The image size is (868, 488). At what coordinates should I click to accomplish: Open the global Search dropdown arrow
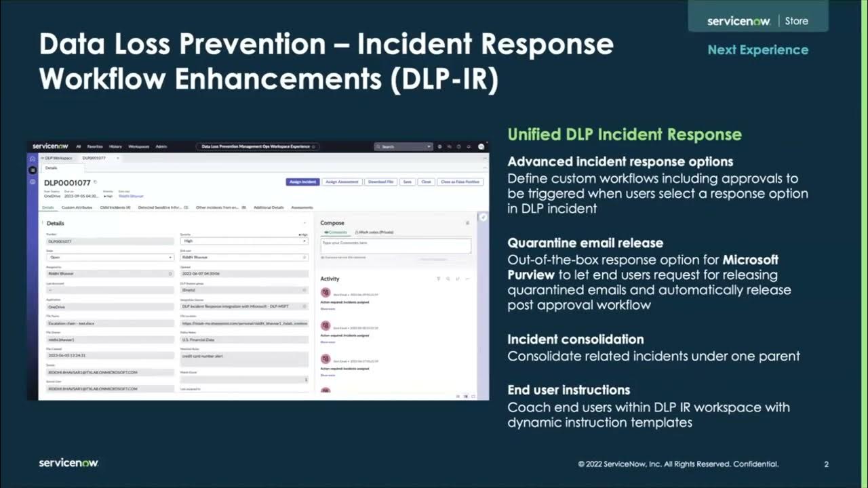429,146
